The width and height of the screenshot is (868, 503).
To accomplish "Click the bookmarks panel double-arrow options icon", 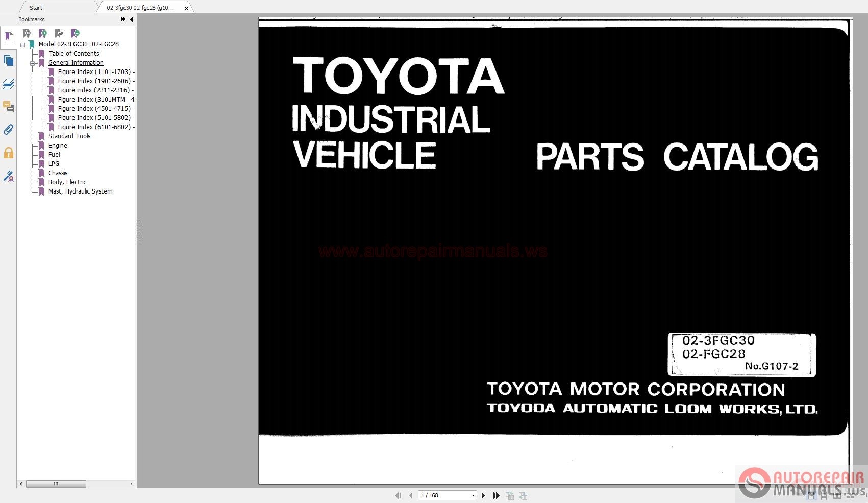I will [123, 19].
